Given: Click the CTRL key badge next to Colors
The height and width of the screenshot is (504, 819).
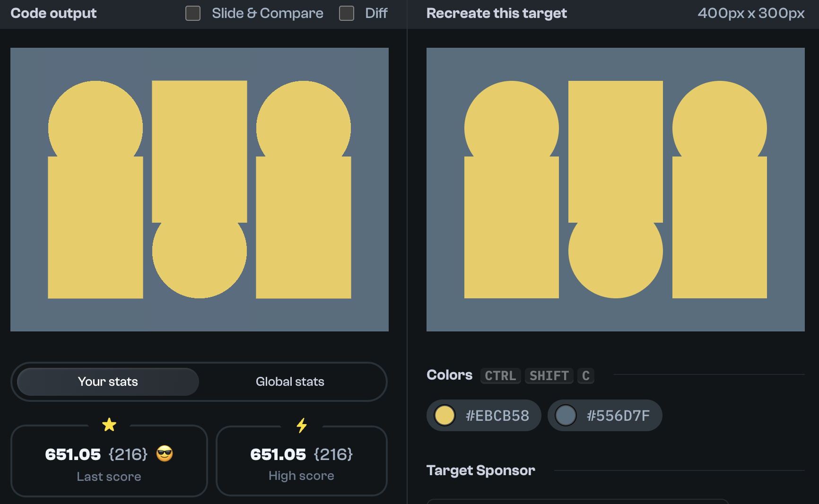Looking at the screenshot, I should [500, 376].
